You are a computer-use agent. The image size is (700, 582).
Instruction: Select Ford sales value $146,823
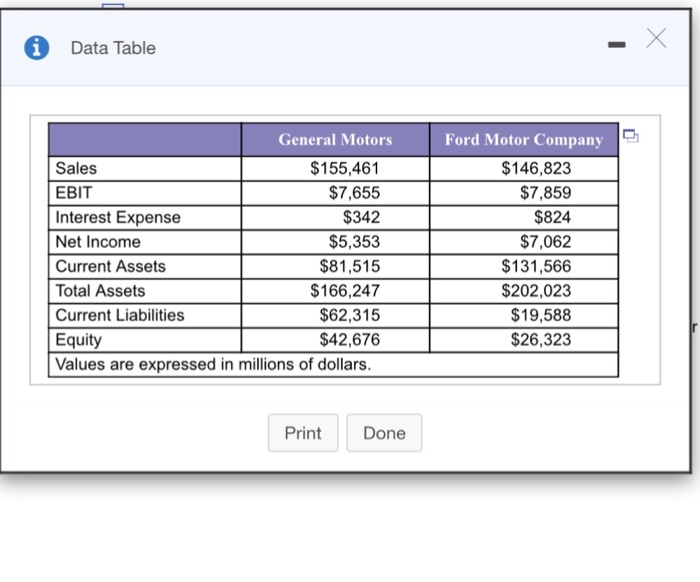coord(536,168)
